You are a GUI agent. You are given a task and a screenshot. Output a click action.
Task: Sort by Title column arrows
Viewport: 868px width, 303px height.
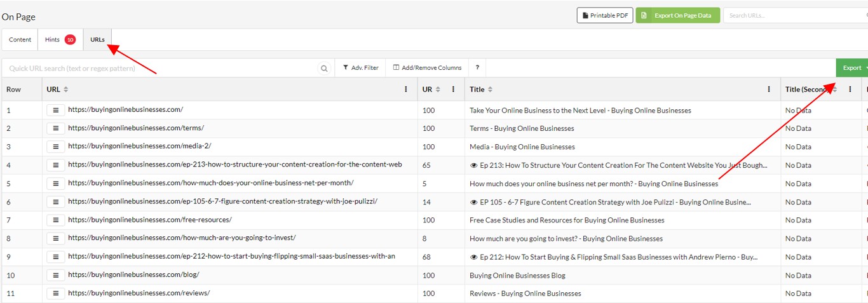(x=490, y=90)
